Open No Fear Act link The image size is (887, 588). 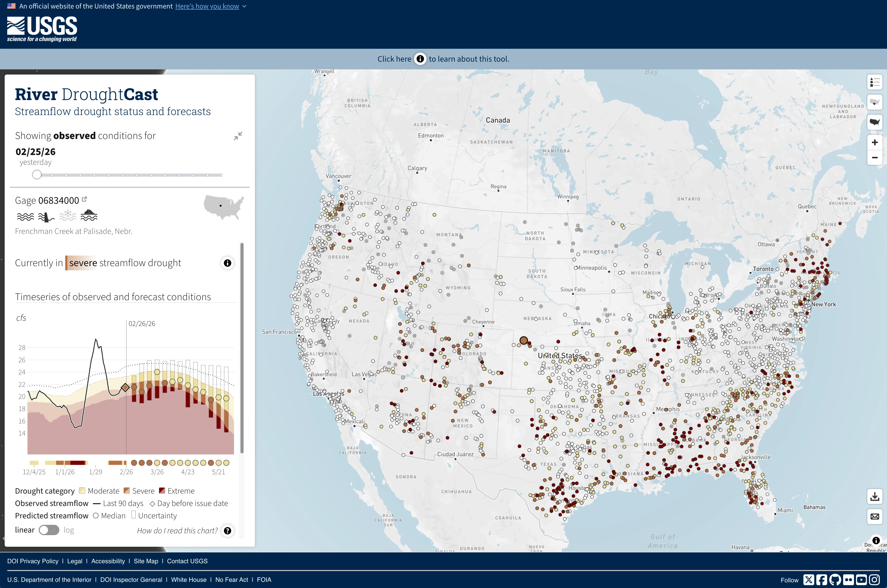(x=231, y=580)
